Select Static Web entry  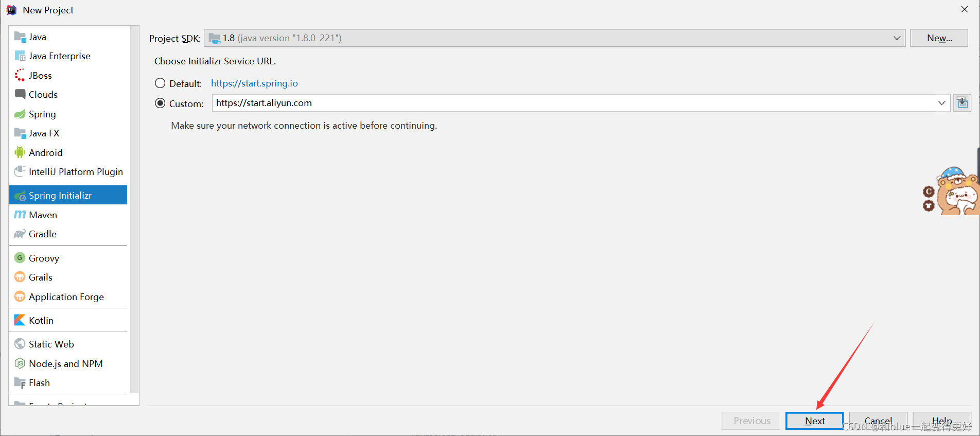click(68, 344)
